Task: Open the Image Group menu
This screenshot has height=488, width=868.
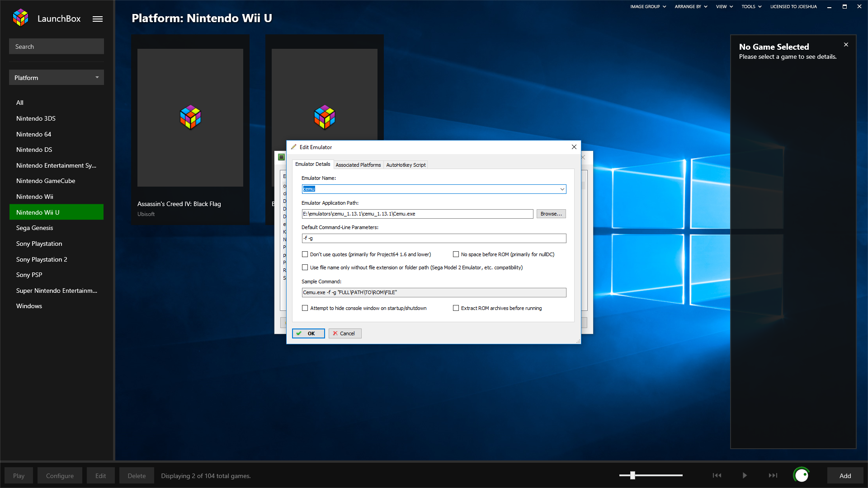Action: [648, 7]
